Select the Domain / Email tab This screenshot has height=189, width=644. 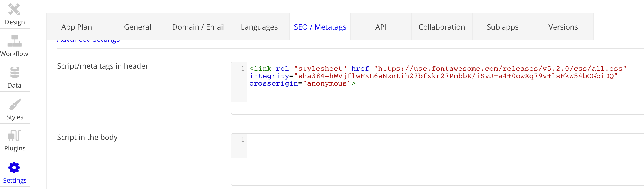coord(198,27)
